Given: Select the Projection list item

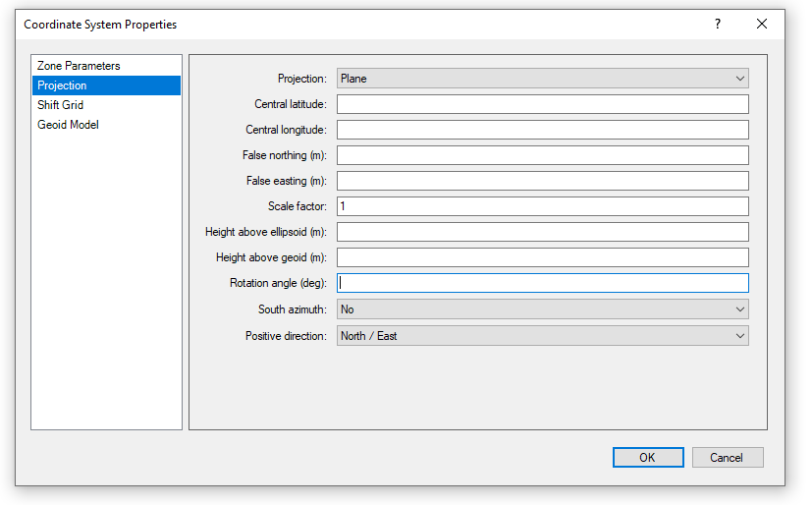Looking at the screenshot, I should pyautogui.click(x=63, y=85).
